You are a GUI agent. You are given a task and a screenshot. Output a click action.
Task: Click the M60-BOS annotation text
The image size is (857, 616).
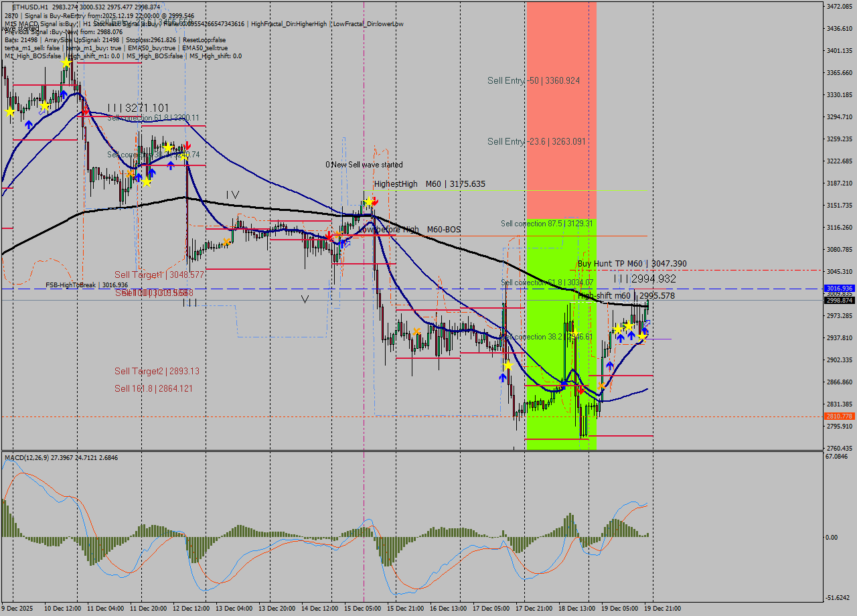click(444, 229)
